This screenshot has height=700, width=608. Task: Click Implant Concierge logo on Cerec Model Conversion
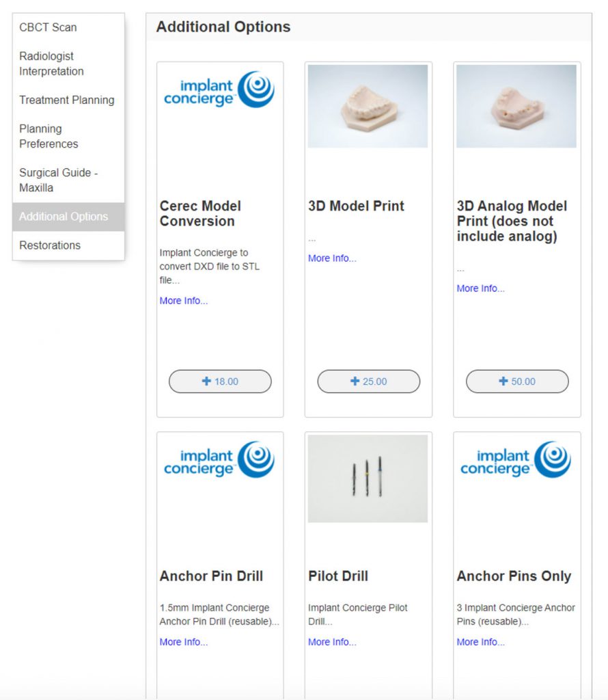pyautogui.click(x=219, y=90)
